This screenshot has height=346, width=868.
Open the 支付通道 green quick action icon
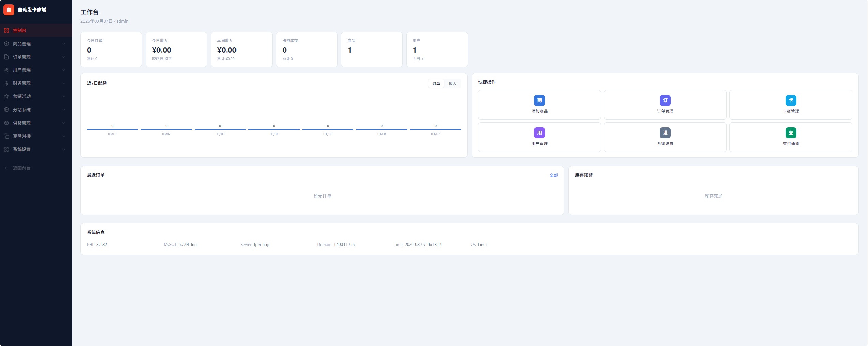click(x=791, y=133)
